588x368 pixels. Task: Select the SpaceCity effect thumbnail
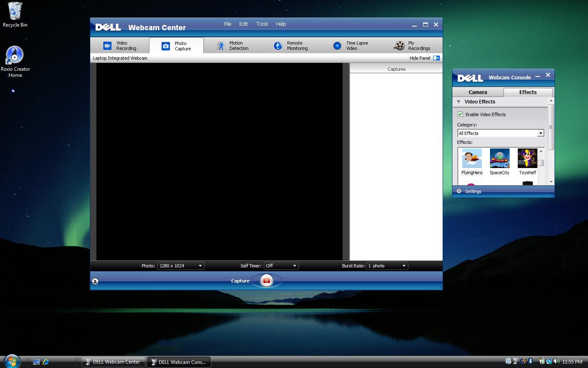coord(500,158)
